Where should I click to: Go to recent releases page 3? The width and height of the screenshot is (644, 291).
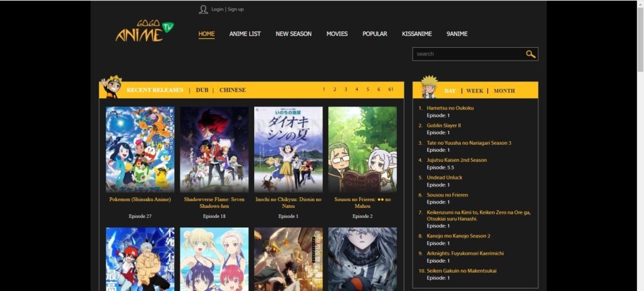346,89
